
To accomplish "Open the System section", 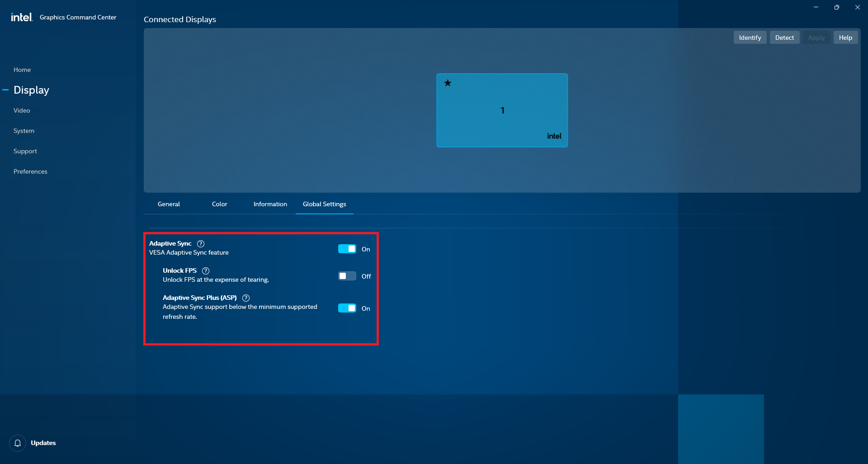I will [x=24, y=131].
